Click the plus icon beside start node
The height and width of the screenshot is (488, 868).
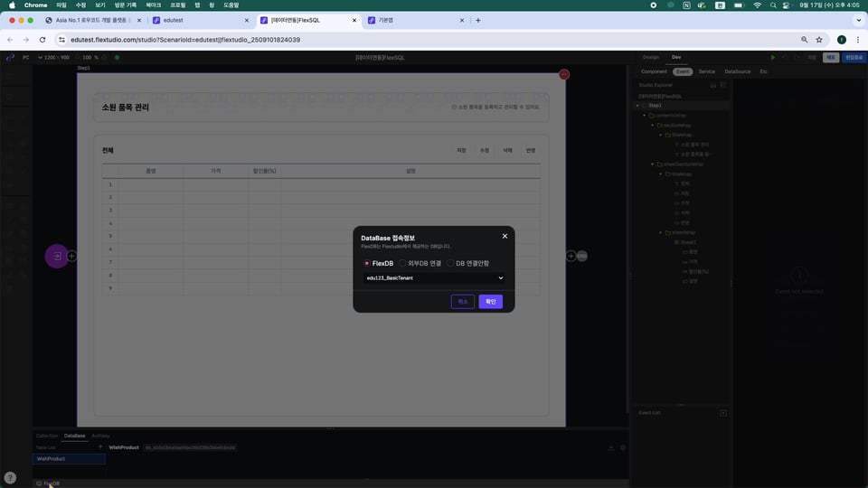tap(72, 256)
